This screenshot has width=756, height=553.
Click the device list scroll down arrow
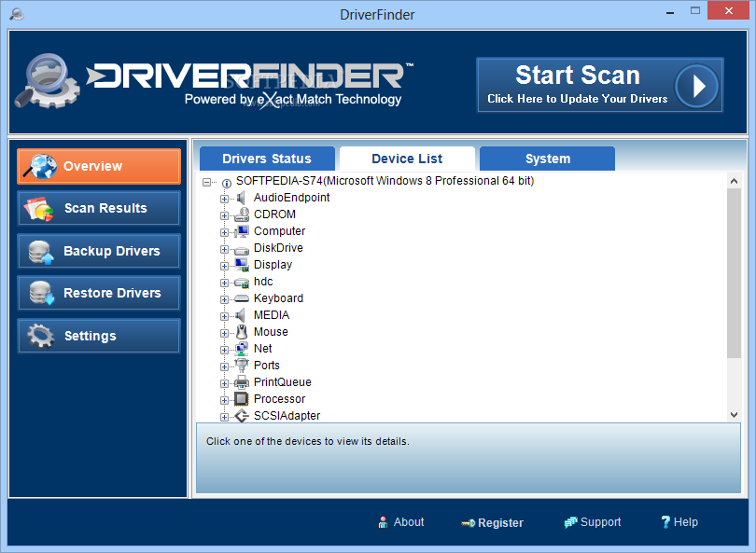(734, 415)
